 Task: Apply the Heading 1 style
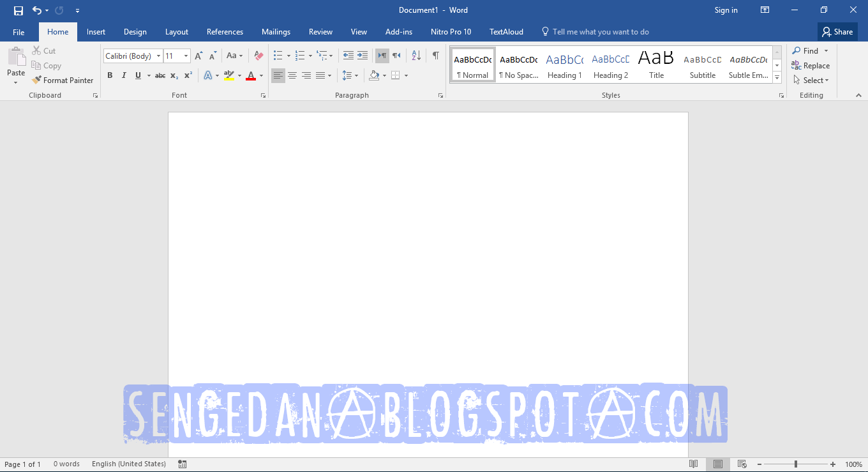[565, 65]
